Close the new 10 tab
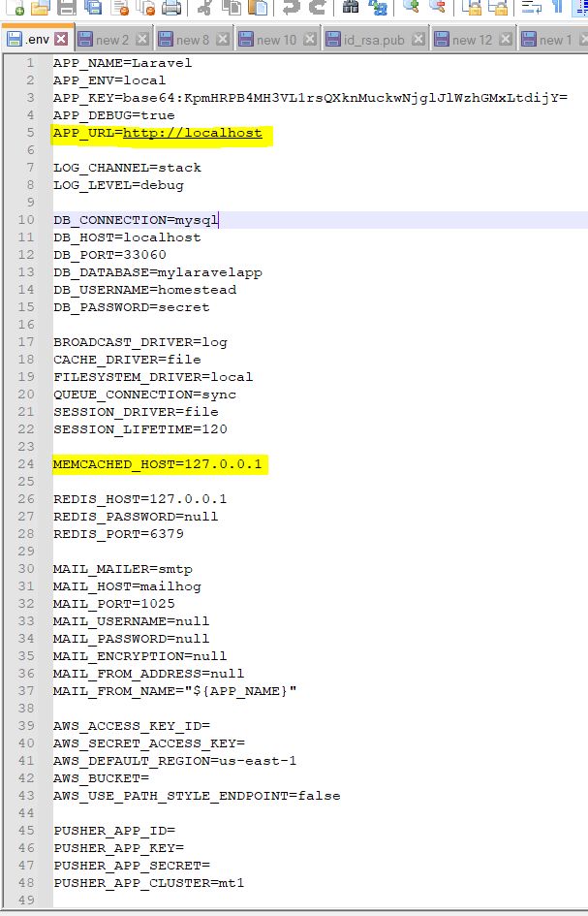 point(310,39)
